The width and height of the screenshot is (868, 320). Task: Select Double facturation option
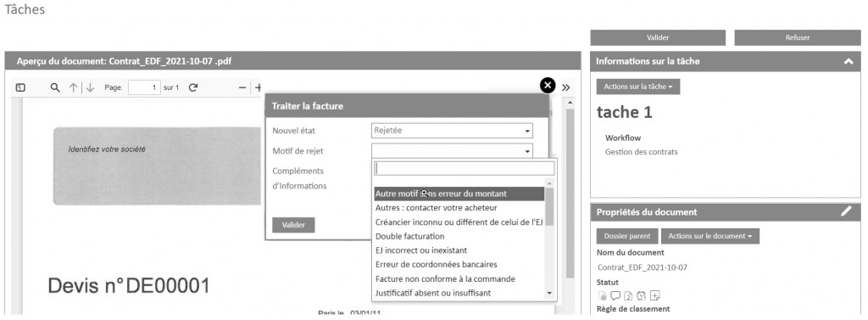pyautogui.click(x=459, y=237)
